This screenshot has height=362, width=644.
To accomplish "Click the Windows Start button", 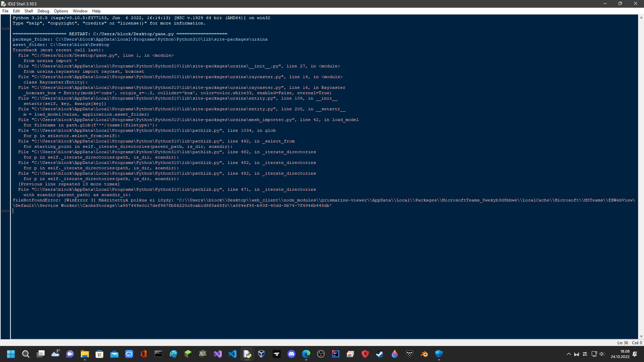I will tap(11, 354).
